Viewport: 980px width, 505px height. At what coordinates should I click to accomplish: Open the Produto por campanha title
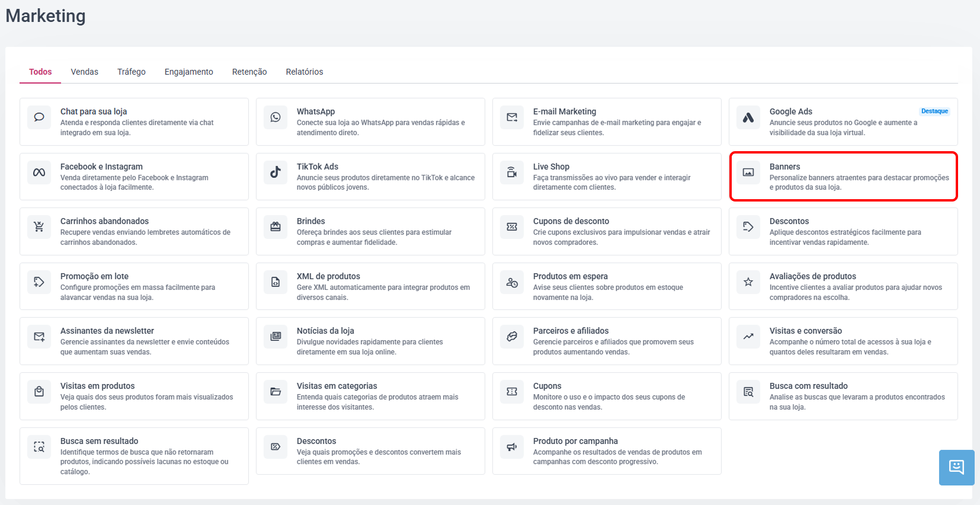tap(575, 441)
